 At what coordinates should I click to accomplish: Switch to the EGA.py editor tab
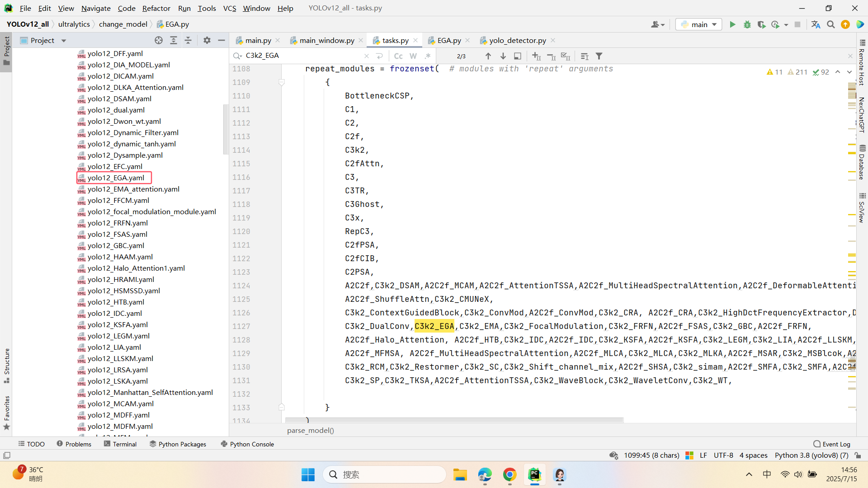[449, 40]
